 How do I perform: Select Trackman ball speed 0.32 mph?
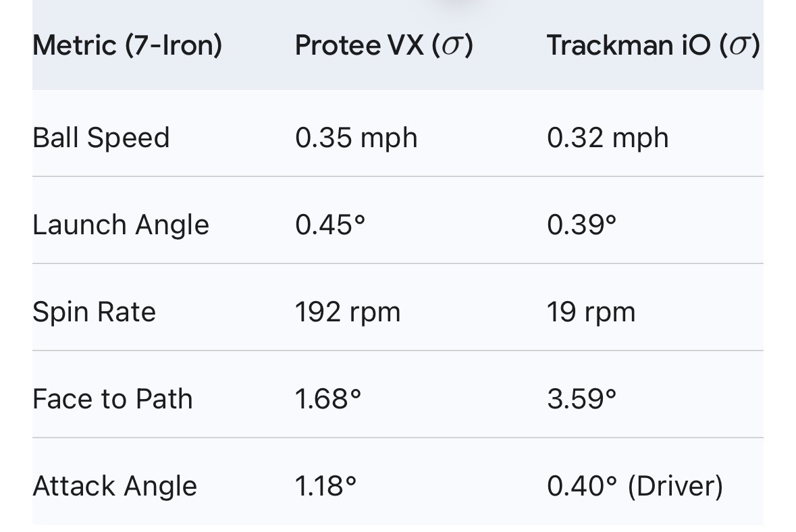coord(608,138)
